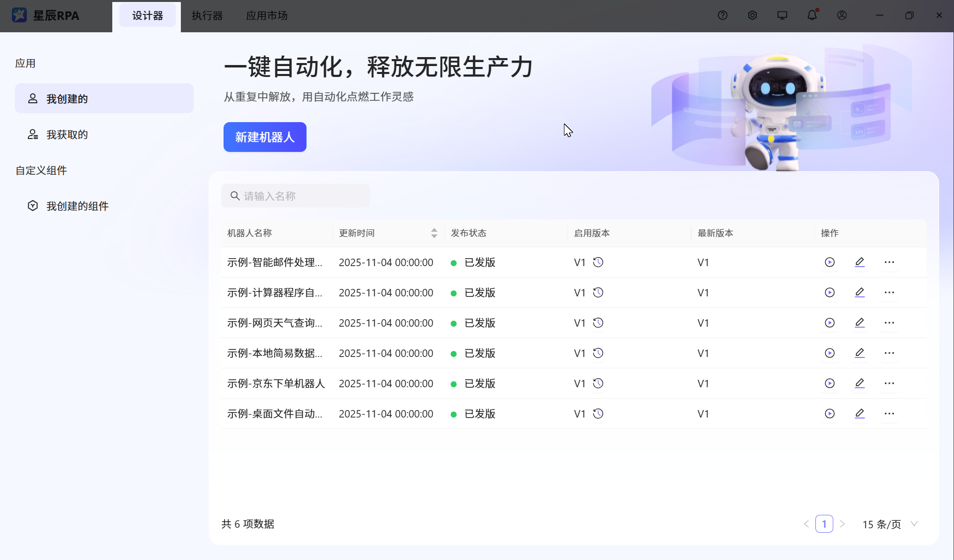Edit the 示例-计算器程序自 robot with pencil icon

pyautogui.click(x=860, y=292)
